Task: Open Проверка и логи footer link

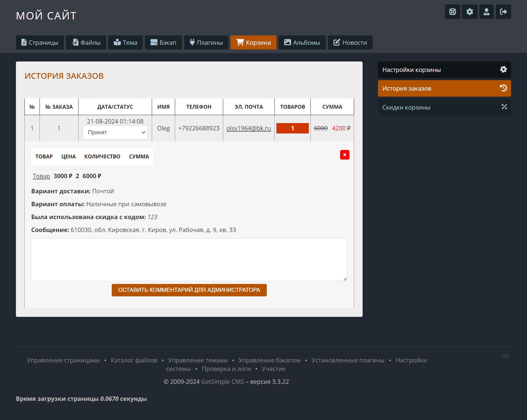Action: tap(226, 369)
